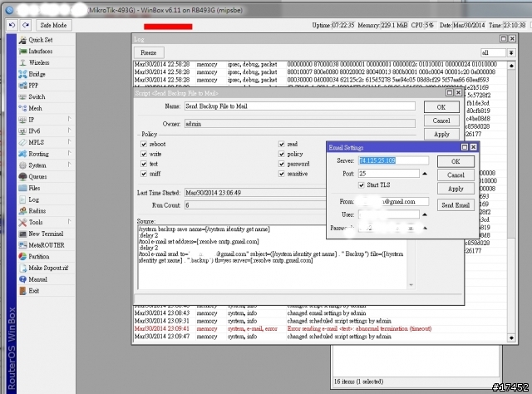Enable Safe Mode

click(x=53, y=25)
